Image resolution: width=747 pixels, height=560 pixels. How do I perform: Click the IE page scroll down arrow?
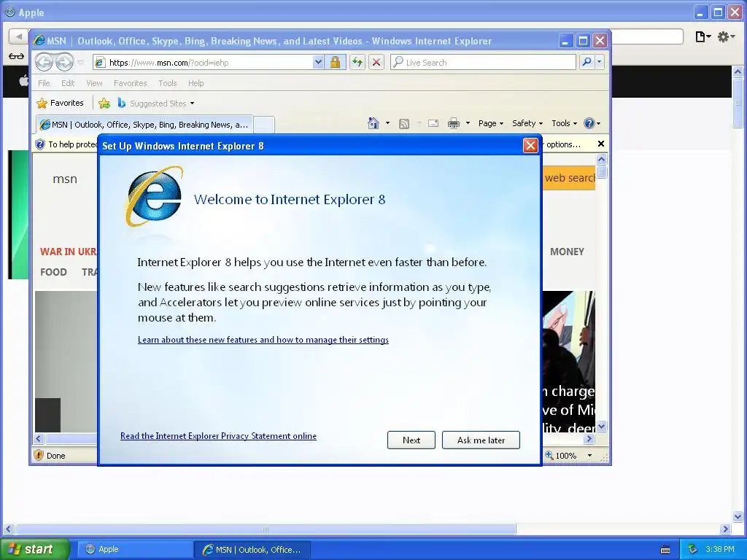(x=601, y=426)
